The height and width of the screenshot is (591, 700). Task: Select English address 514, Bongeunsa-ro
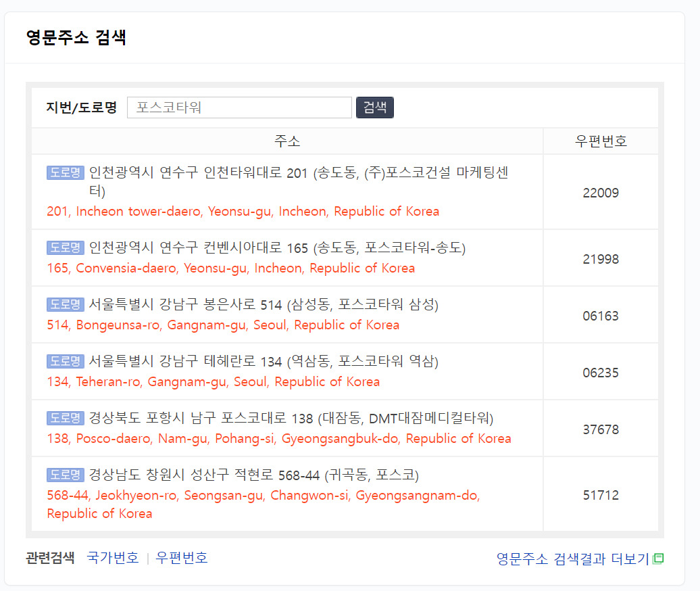click(x=223, y=325)
